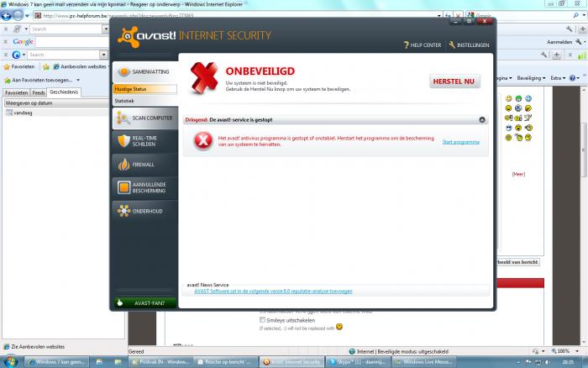Screen dimensions: 588x368
Task: Open the Beveiliging menu dropdown in Internet Explorer
Action: (531, 78)
